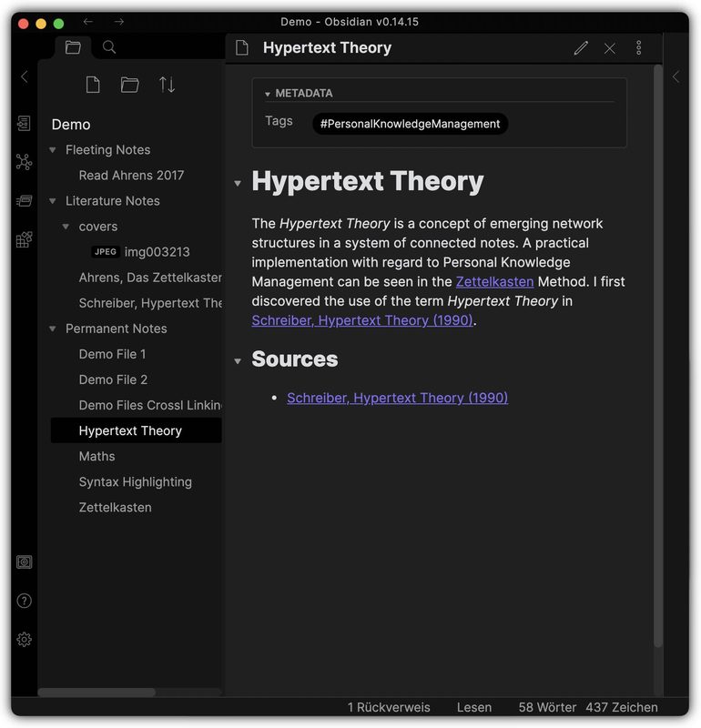This screenshot has width=701, height=728.
Task: Fold the Sources heading
Action: point(238,361)
